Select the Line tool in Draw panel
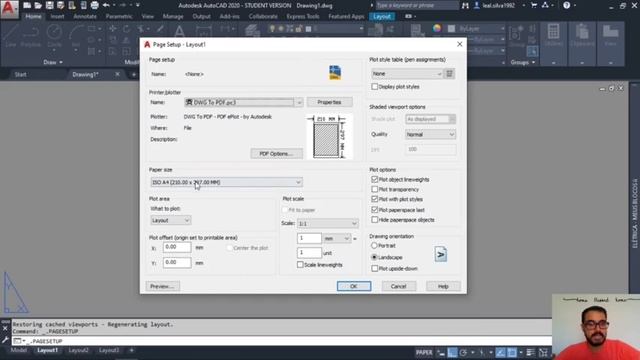640x360 pixels. tap(11, 36)
